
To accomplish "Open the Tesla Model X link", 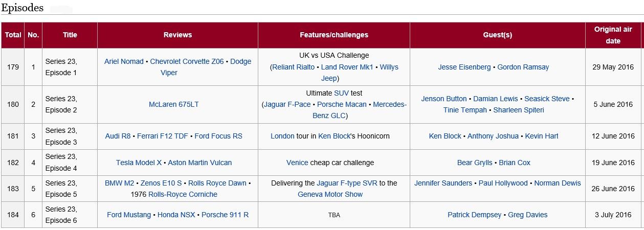I will coord(139,163).
